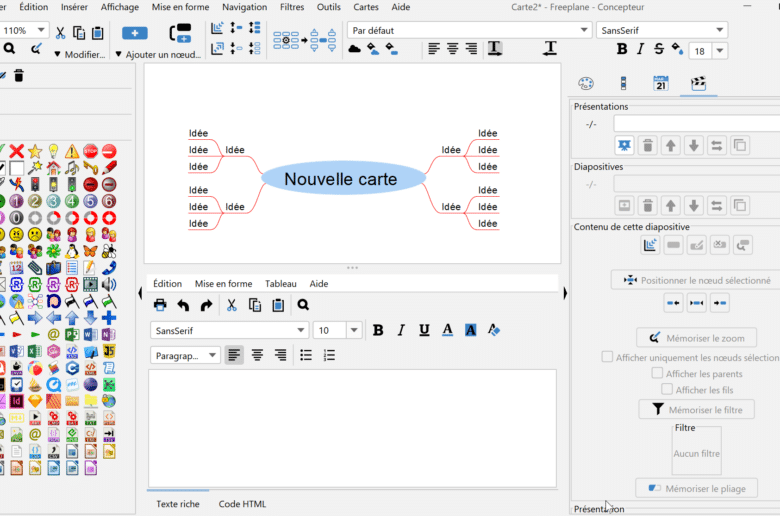
Task: Click 'Mémoriser le zoom' button
Action: coord(697,338)
